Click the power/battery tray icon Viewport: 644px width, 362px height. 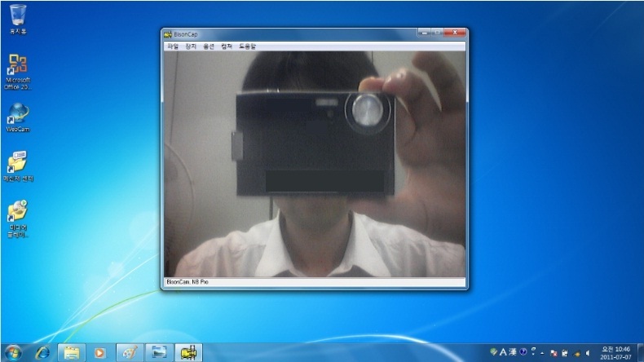(x=565, y=353)
